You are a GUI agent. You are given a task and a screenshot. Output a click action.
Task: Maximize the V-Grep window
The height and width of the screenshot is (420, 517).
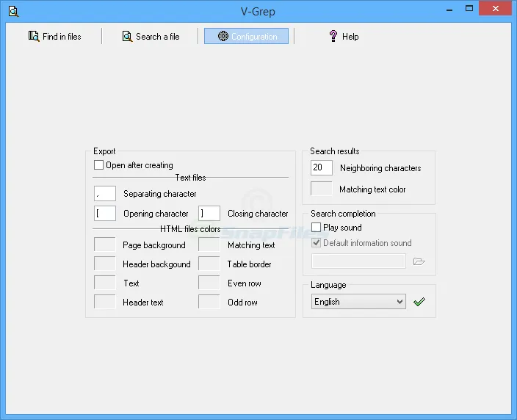click(469, 9)
